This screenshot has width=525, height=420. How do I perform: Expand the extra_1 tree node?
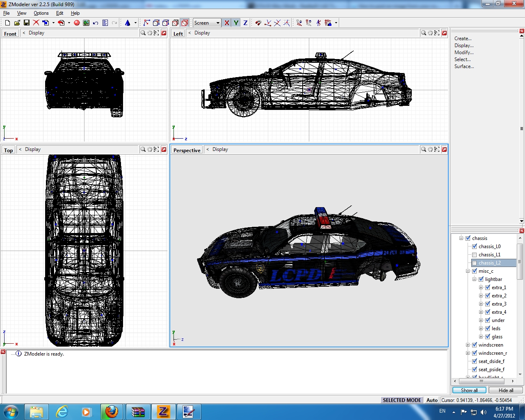click(x=481, y=288)
